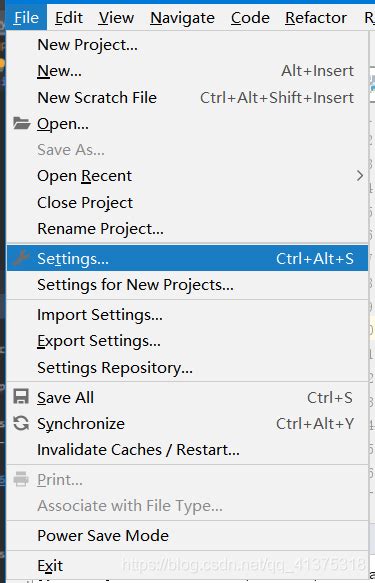Open the View menu
Screen dimensions: 375x583
tap(116, 17)
